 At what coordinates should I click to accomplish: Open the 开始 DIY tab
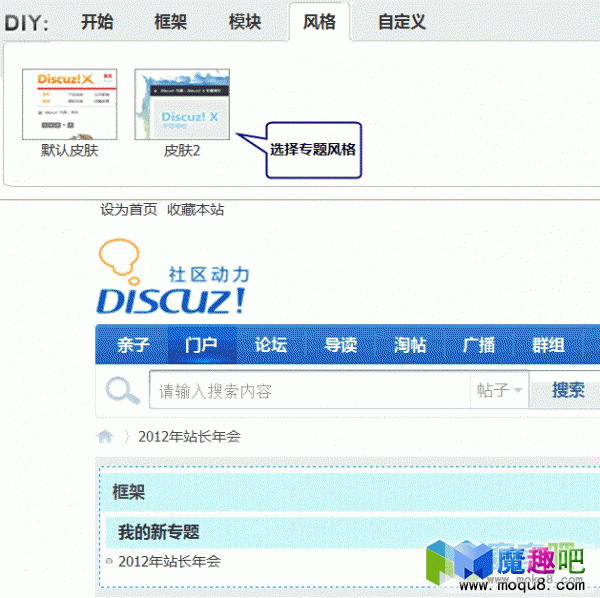pos(97,22)
